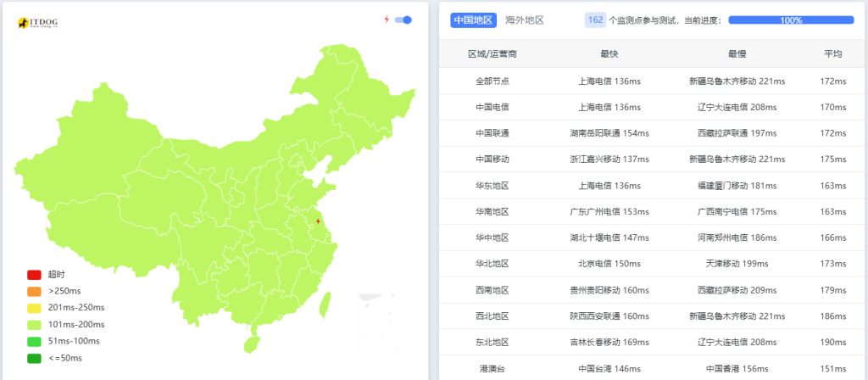Click the ITDOG logo
Screen dimensions: 868x380
(37, 22)
